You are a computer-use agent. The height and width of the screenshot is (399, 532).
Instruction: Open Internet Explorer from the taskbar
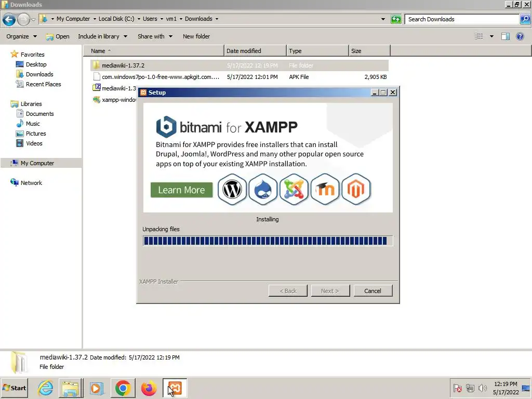pyautogui.click(x=46, y=388)
